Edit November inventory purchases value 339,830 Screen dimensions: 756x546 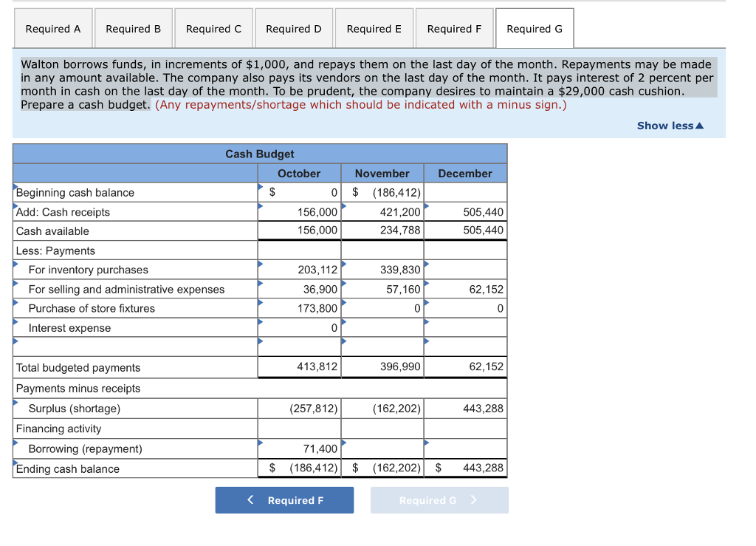[382, 270]
